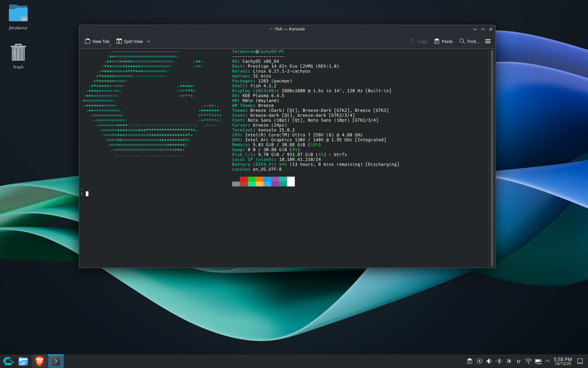Click the Split View button
Image resolution: width=588 pixels, height=368 pixels.
[130, 41]
